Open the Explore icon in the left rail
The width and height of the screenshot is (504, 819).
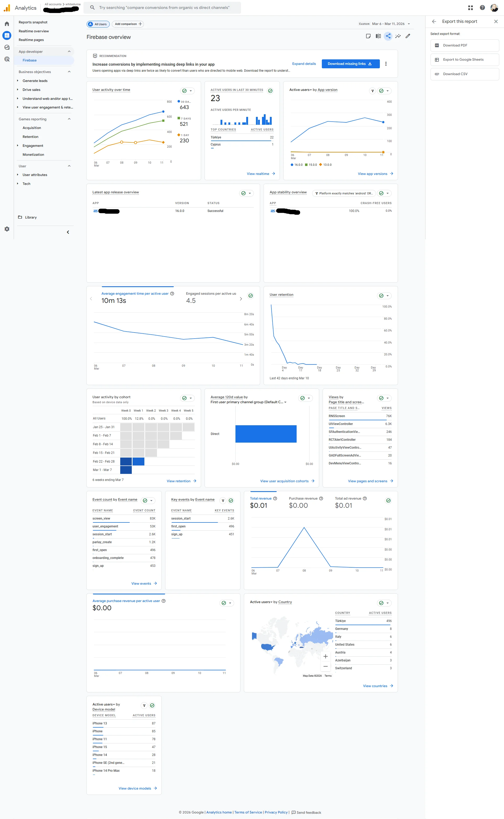tap(7, 47)
